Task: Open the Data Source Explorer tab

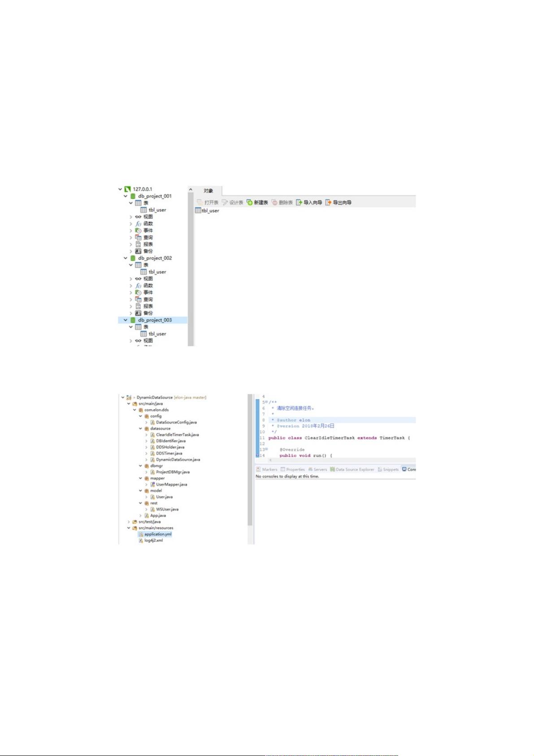Action: click(352, 469)
